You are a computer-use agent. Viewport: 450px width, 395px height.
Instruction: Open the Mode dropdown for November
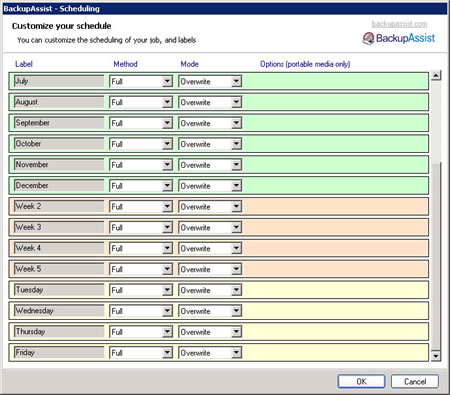(x=210, y=165)
